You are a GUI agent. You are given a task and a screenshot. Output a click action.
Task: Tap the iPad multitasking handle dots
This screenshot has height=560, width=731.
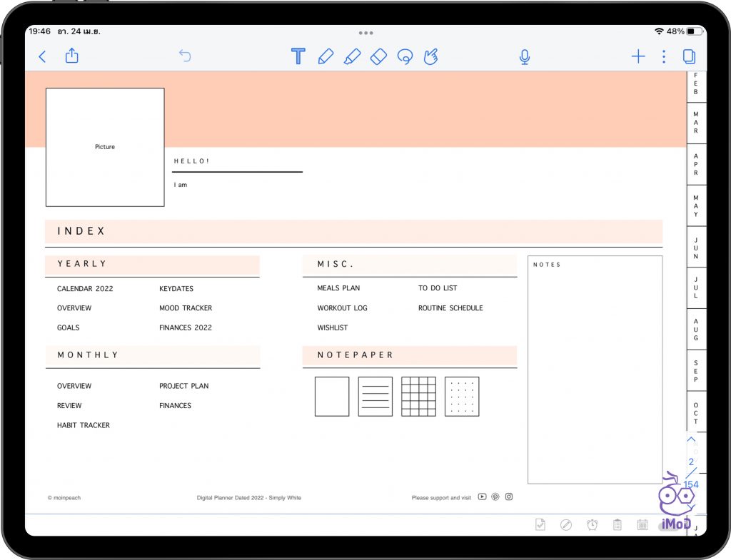click(x=365, y=32)
